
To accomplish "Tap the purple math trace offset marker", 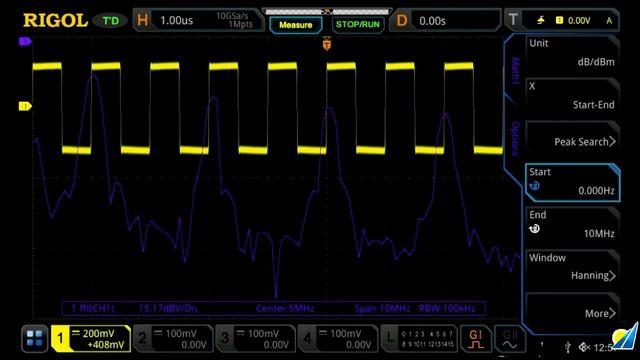I will [x=25, y=41].
